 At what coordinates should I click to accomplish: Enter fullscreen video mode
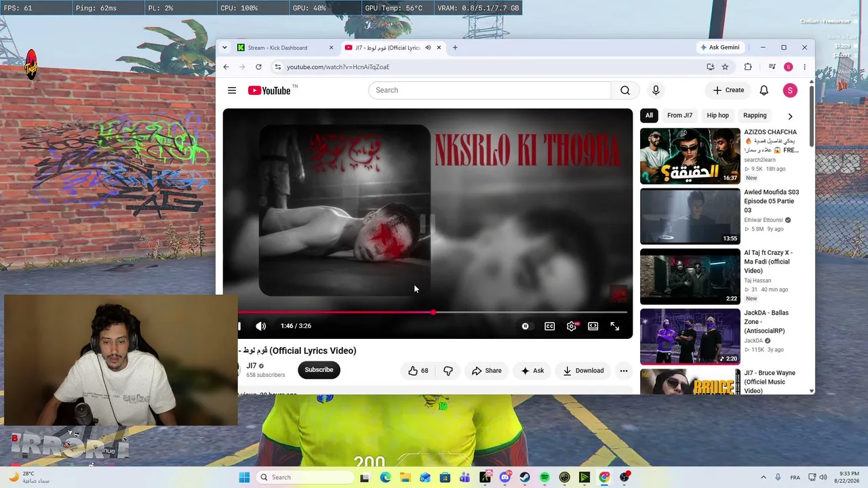tap(615, 326)
